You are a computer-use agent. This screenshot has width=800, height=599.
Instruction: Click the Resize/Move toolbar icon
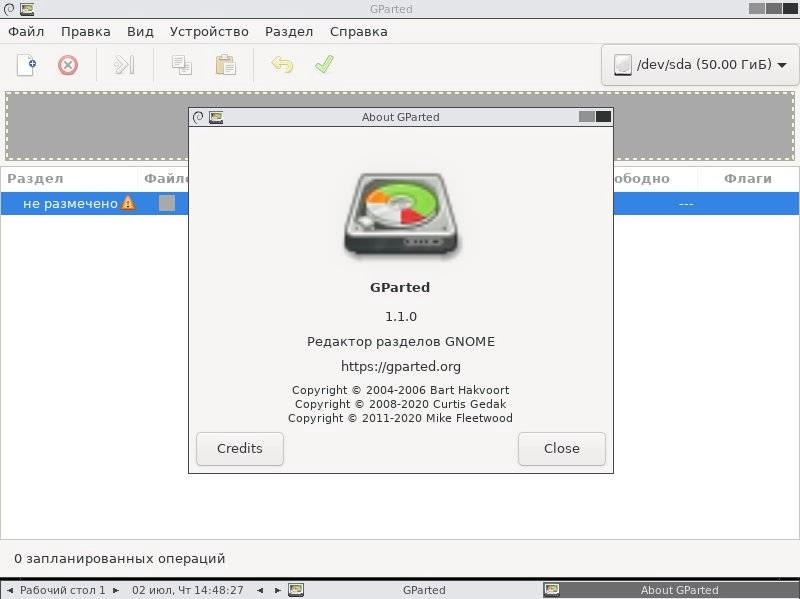124,65
